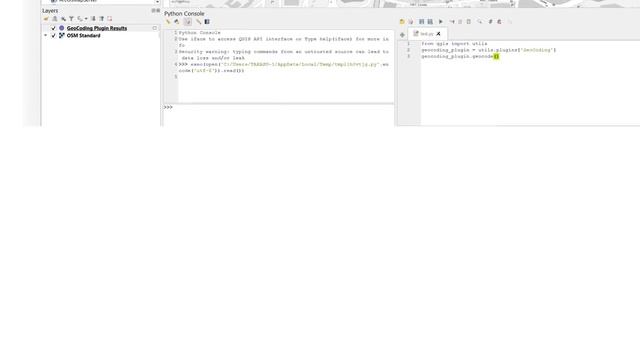640x360 pixels.
Task: Click the run command icon in Python Console
Action: point(177,22)
